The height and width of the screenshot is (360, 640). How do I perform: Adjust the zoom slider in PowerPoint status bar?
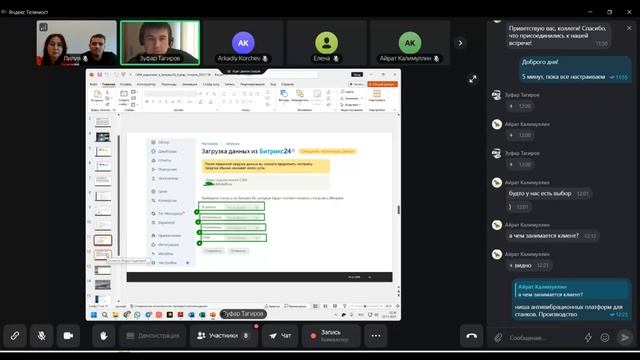coord(365,306)
